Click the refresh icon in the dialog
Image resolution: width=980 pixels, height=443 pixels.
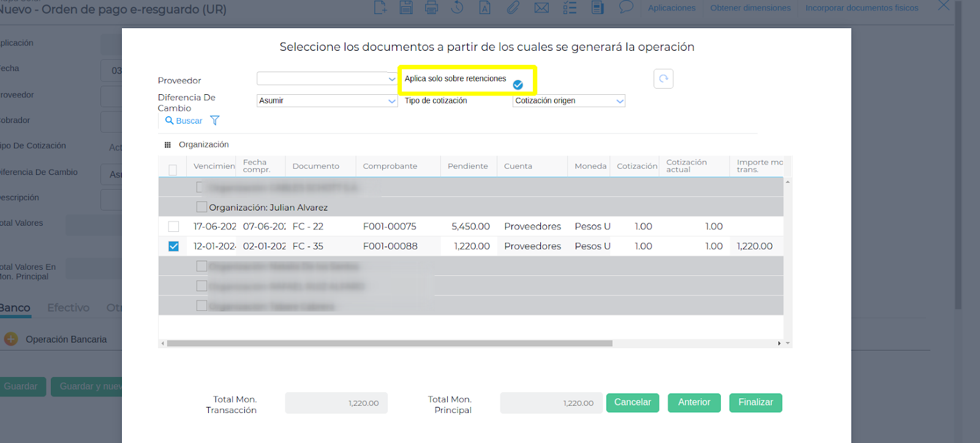[663, 79]
